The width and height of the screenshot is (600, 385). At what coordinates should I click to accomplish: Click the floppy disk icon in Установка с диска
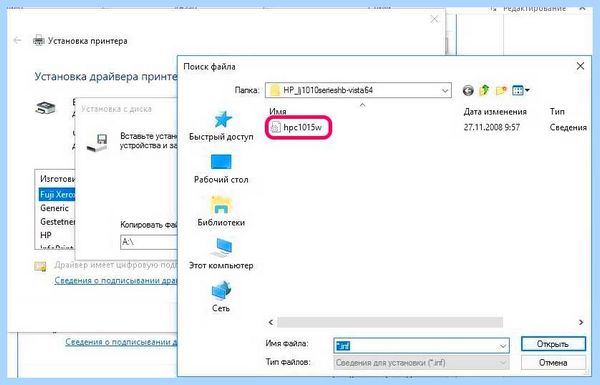coord(97,143)
